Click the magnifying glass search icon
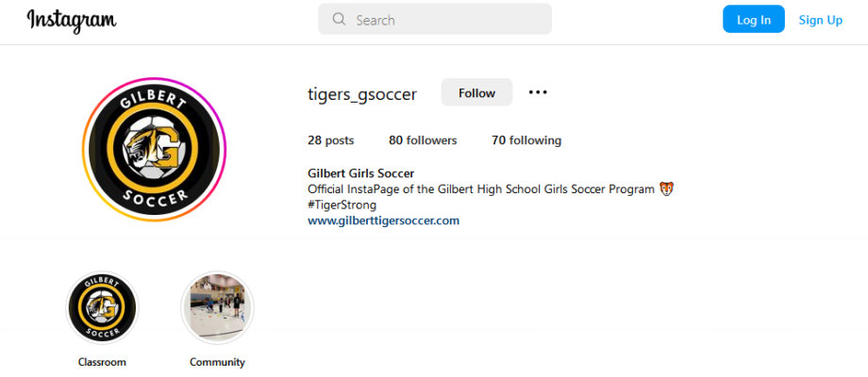Screen dimensions: 868x377 click(339, 20)
